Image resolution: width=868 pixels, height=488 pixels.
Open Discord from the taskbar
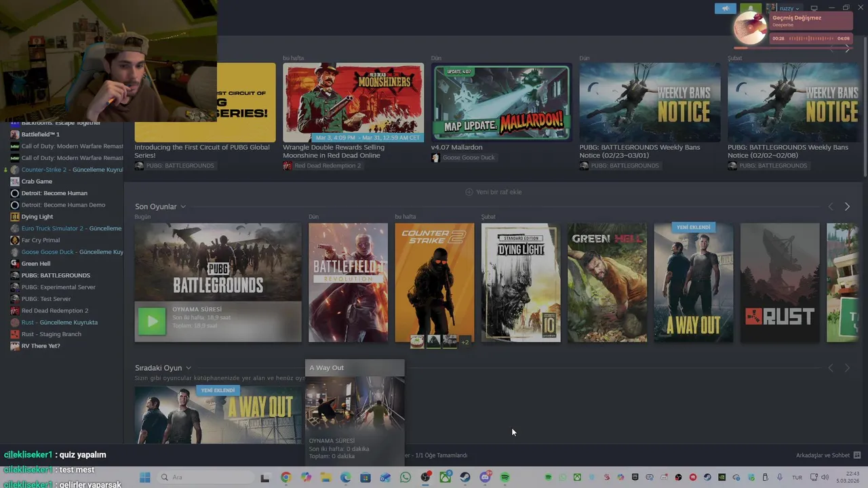pos(486,477)
